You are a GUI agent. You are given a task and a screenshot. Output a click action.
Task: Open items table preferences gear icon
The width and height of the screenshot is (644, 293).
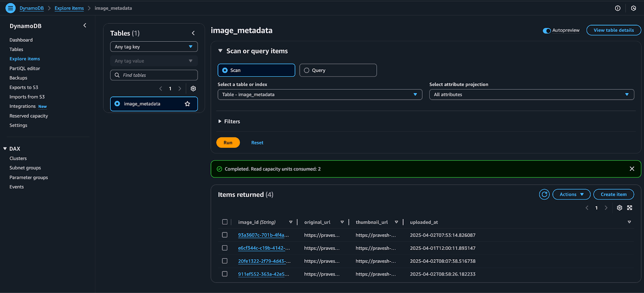tap(619, 208)
